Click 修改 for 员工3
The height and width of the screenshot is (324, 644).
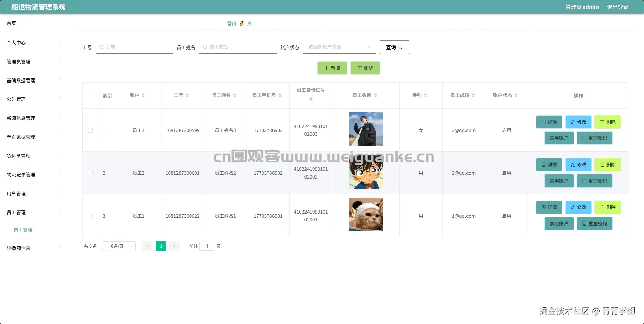point(578,122)
